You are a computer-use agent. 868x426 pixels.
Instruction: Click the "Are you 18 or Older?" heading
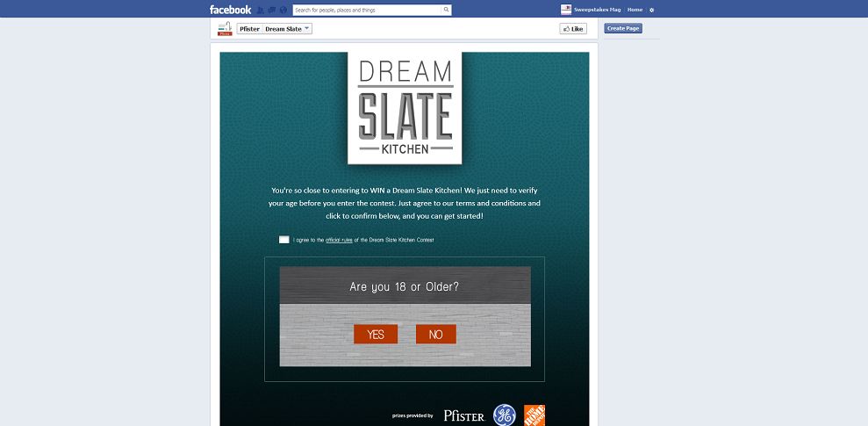click(x=404, y=287)
